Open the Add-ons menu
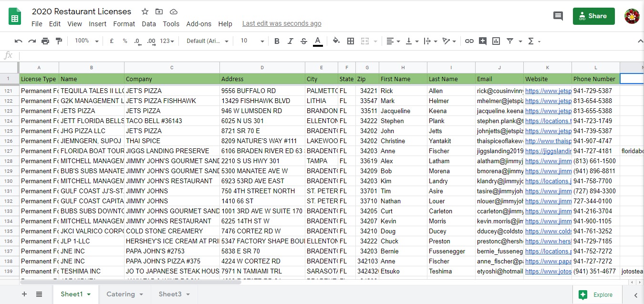Image resolution: width=644 pixels, height=304 pixels. pyautogui.click(x=199, y=24)
